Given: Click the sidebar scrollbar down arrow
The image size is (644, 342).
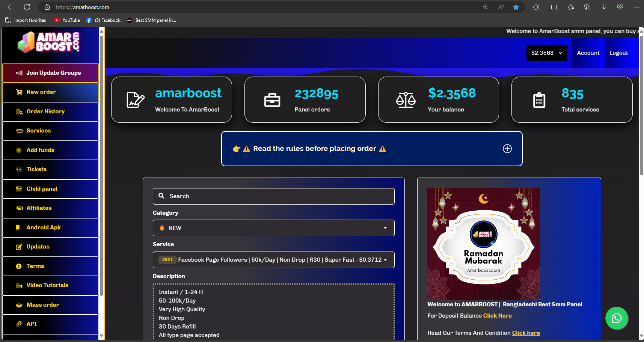Looking at the screenshot, I should [101, 336].
